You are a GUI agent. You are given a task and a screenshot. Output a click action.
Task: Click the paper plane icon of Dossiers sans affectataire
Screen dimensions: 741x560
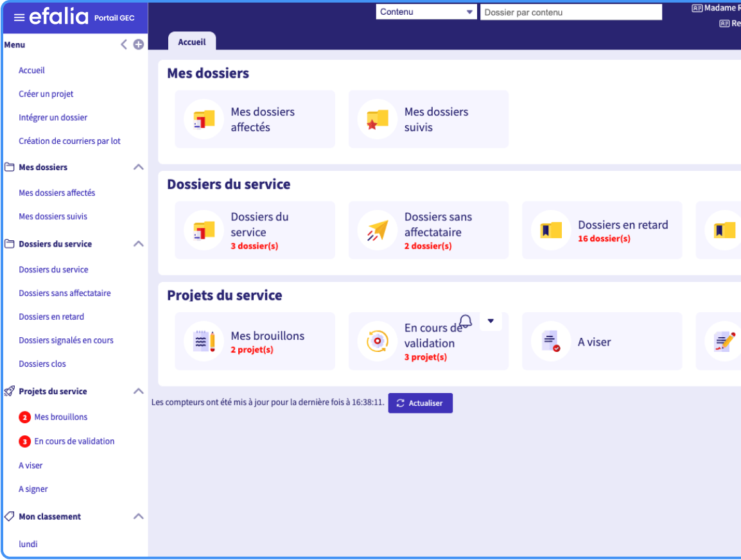click(377, 230)
